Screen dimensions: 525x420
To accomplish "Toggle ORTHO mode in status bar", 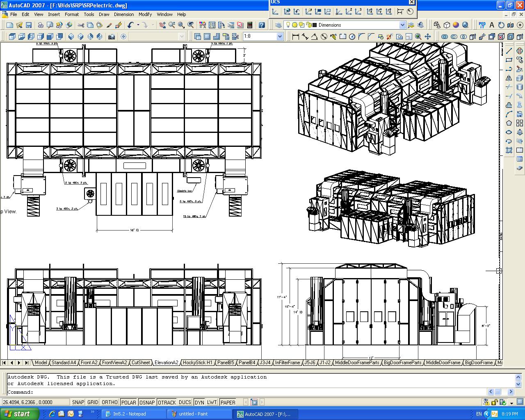I will 110,402.
